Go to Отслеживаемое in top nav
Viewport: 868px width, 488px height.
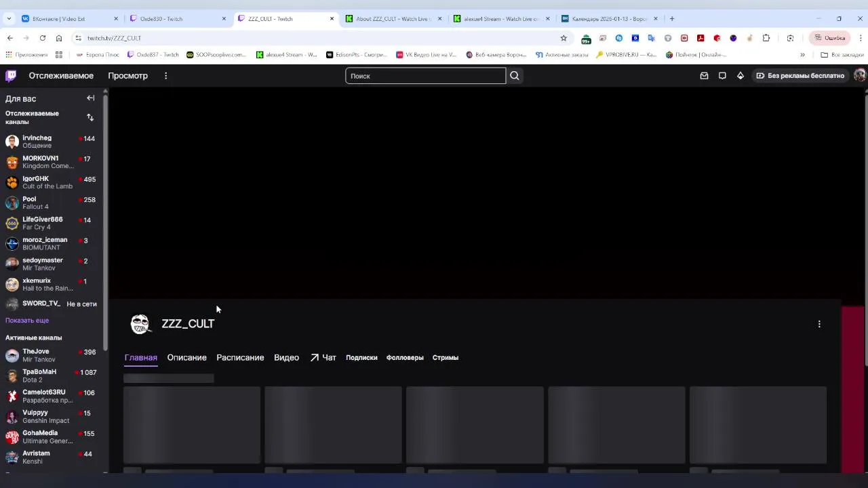click(61, 75)
